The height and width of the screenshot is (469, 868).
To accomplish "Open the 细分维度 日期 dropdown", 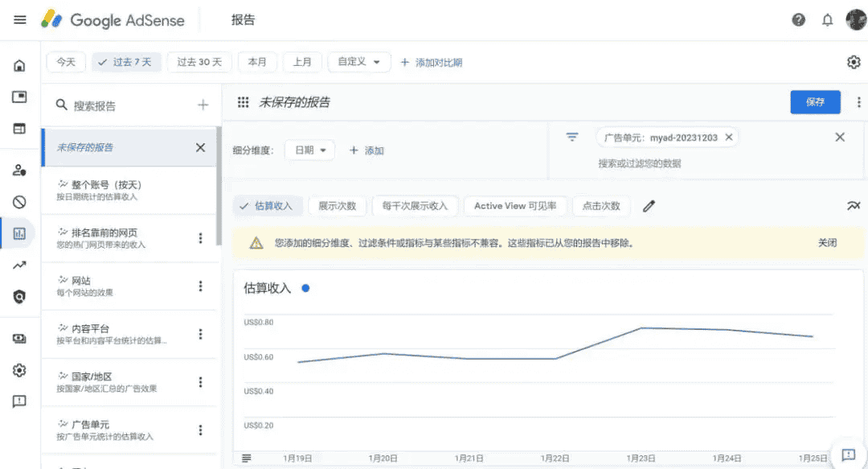I will click(x=309, y=150).
